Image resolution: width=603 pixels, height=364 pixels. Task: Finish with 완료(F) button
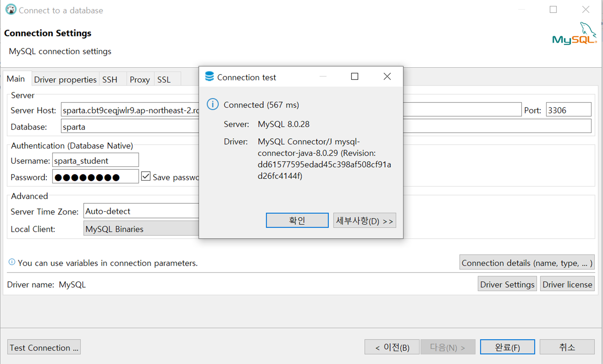[507, 347]
